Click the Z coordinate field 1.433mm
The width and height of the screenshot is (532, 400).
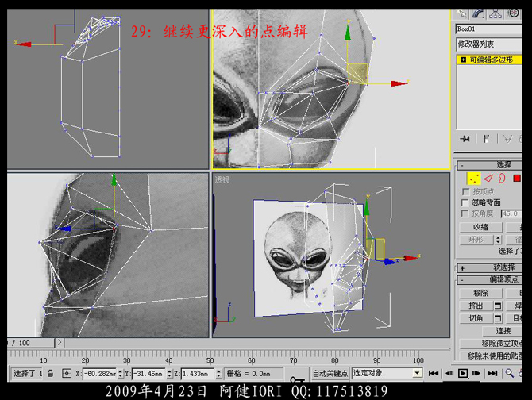(x=198, y=374)
